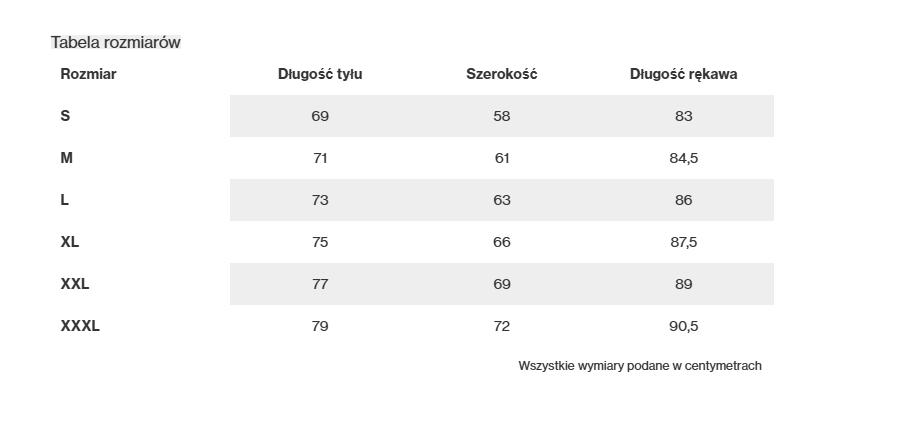Screen dimensions: 898x421
Task: Select the M size row label
Action: coord(66,158)
